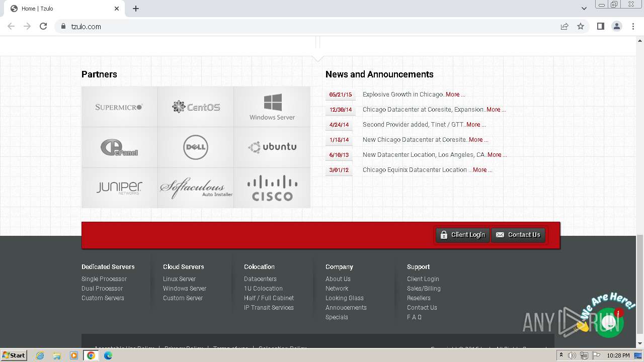Open More link for New Chicago Datacenter
This screenshot has height=362, width=644.
click(x=478, y=140)
